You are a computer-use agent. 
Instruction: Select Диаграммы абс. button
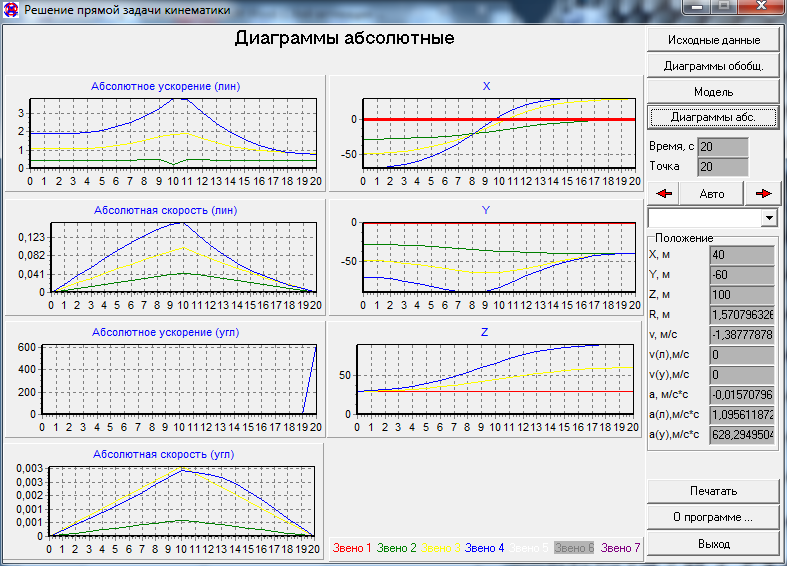point(713,117)
